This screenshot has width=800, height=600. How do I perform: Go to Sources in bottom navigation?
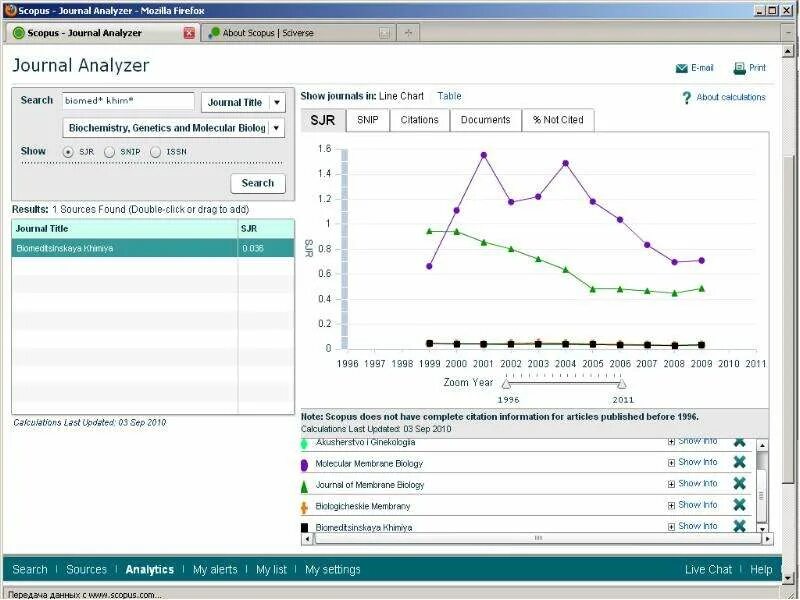(87, 569)
